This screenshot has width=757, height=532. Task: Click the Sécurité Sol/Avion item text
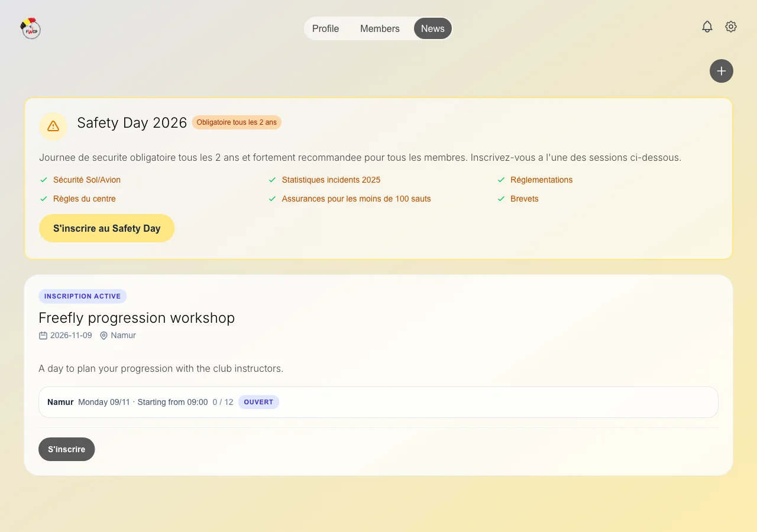point(87,180)
